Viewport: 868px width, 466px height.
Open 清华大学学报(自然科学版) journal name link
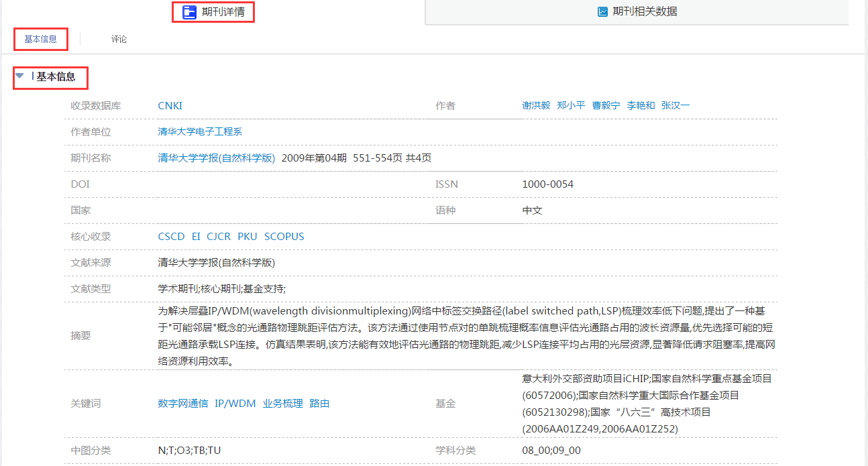coord(216,158)
